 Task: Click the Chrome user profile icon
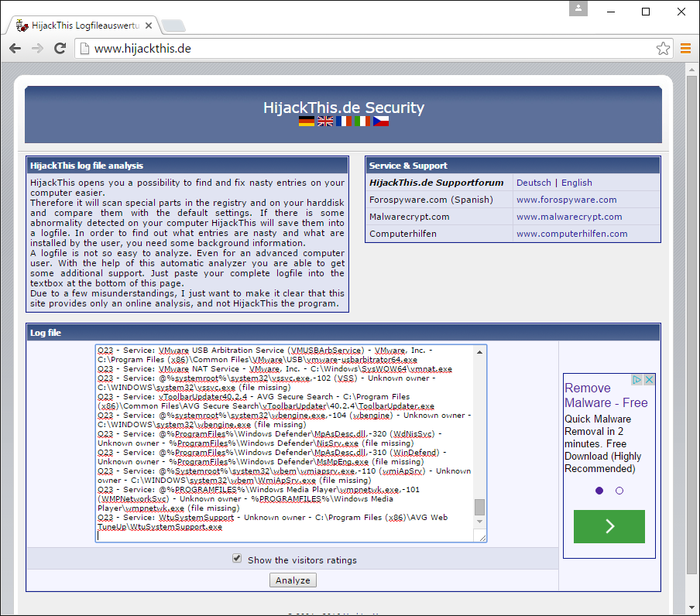[578, 9]
